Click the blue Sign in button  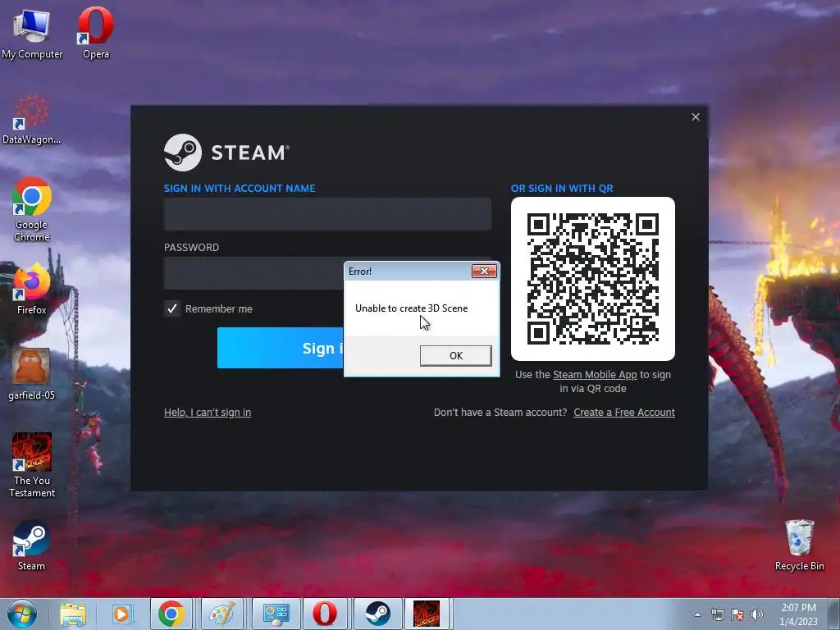[281, 348]
